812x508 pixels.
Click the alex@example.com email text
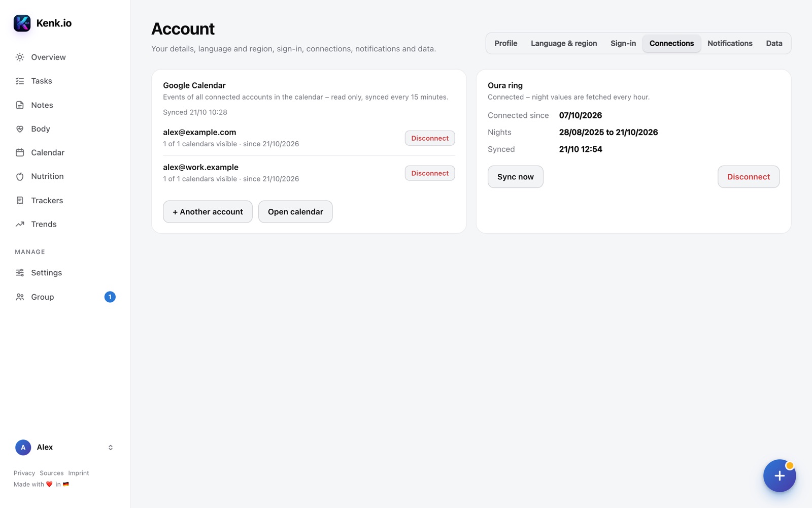point(199,132)
